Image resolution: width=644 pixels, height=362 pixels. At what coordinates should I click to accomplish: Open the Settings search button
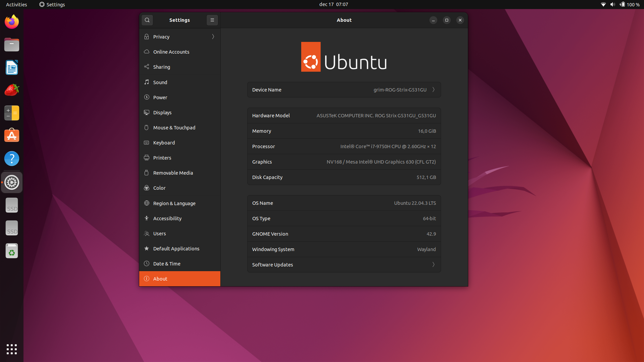click(147, 20)
